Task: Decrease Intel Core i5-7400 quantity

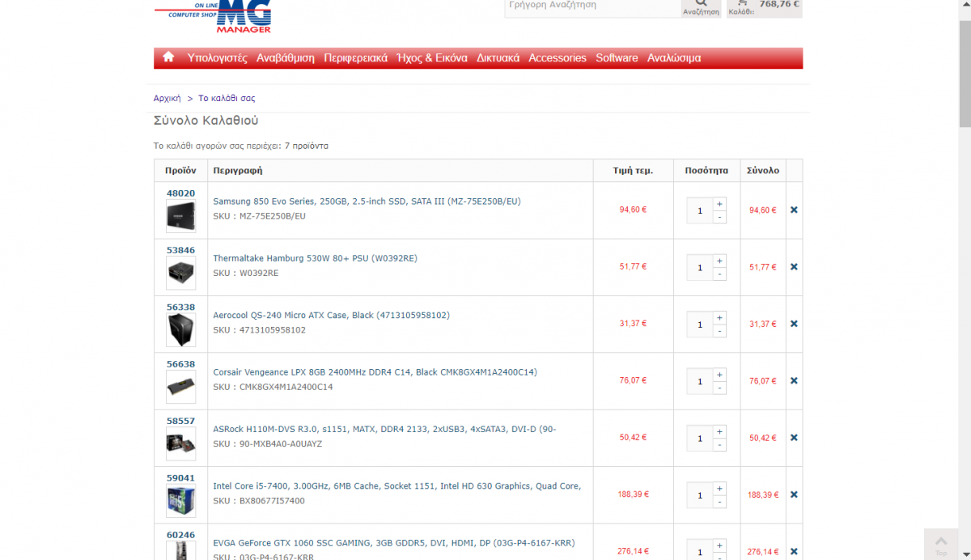Action: click(x=719, y=502)
